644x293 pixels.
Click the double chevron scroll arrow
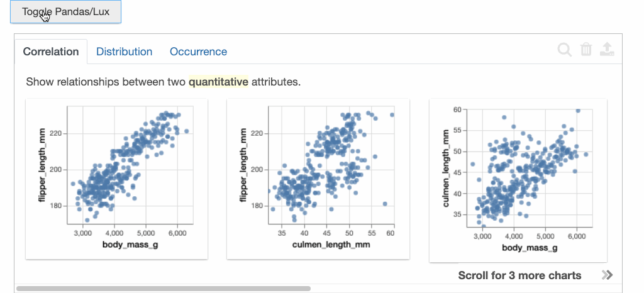[x=607, y=275]
